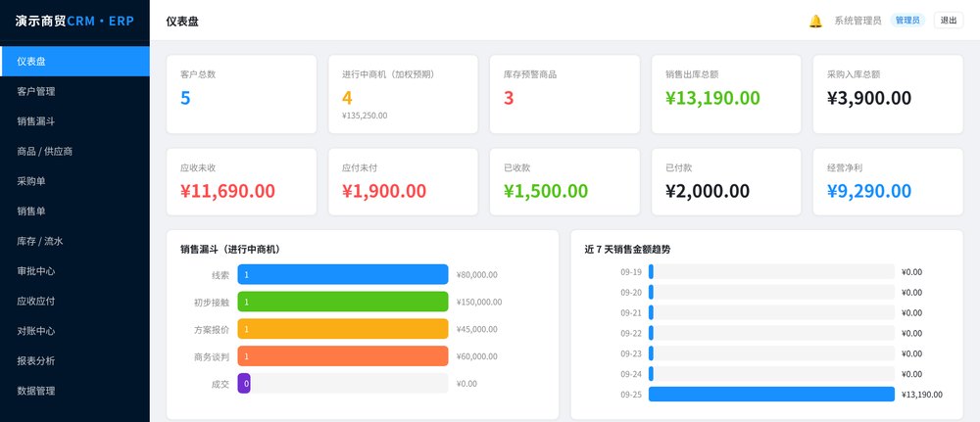Viewport: 980px width, 422px height.
Task: Click the 退出 logout button
Action: click(x=948, y=21)
